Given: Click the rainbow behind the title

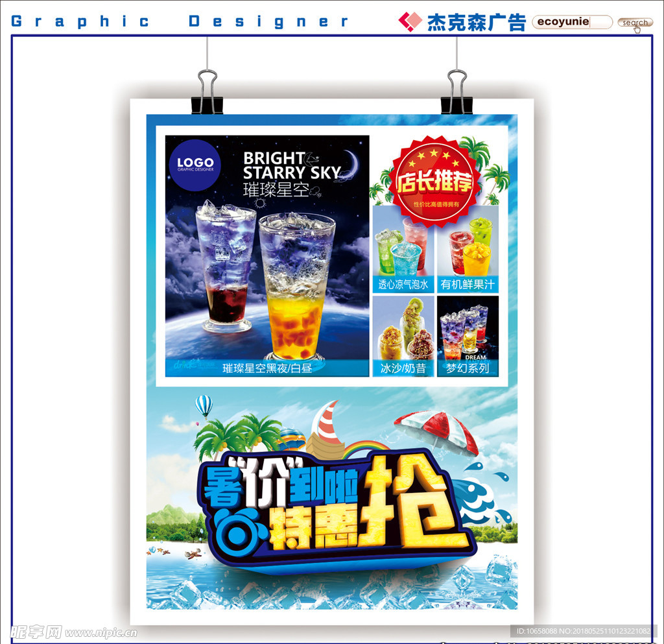Looking at the screenshot, I should pos(366,448).
